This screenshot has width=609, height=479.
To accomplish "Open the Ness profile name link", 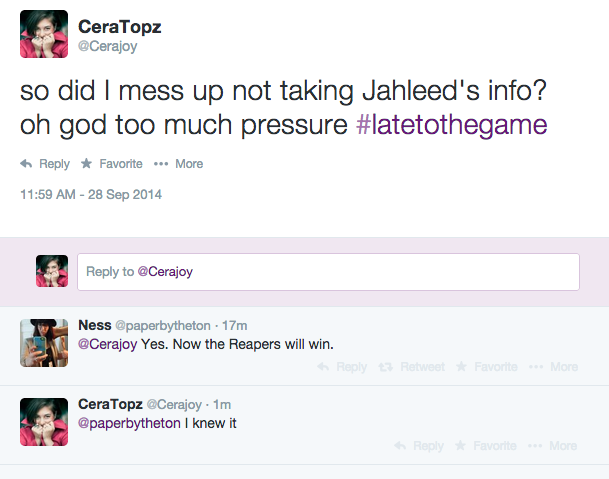I will click(x=94, y=325).
